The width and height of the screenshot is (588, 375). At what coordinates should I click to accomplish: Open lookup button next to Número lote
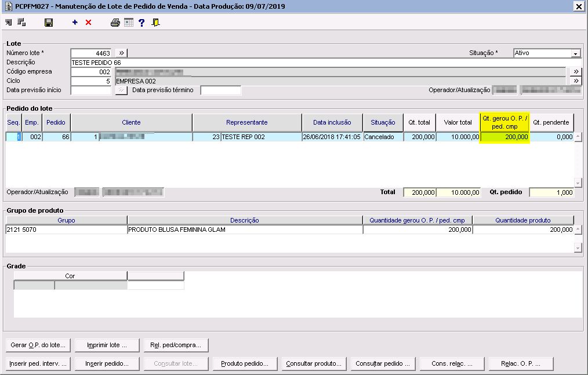(122, 53)
